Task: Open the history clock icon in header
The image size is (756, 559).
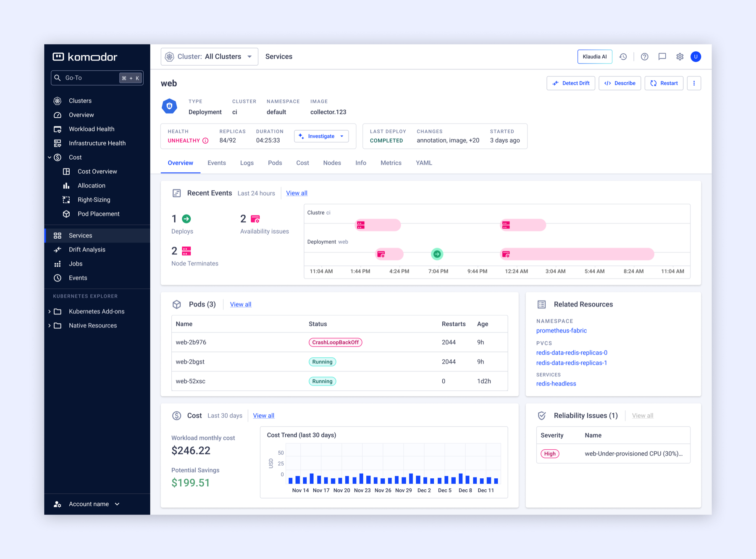Action: [623, 57]
